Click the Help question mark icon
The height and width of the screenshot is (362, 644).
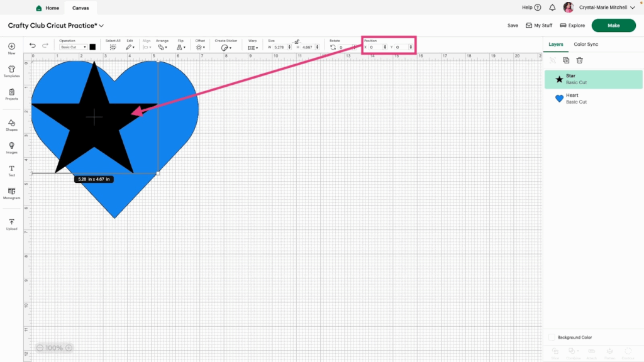tap(538, 8)
